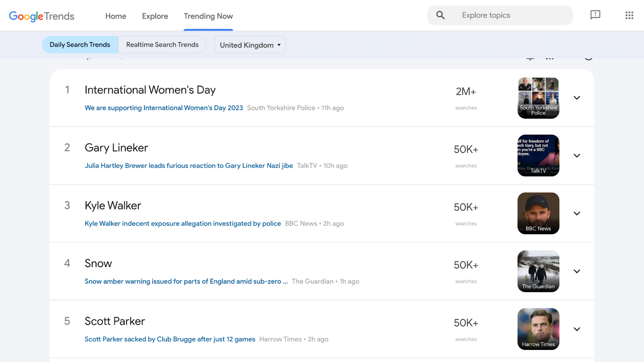
Task: Open the Google apps grid
Action: [x=629, y=15]
